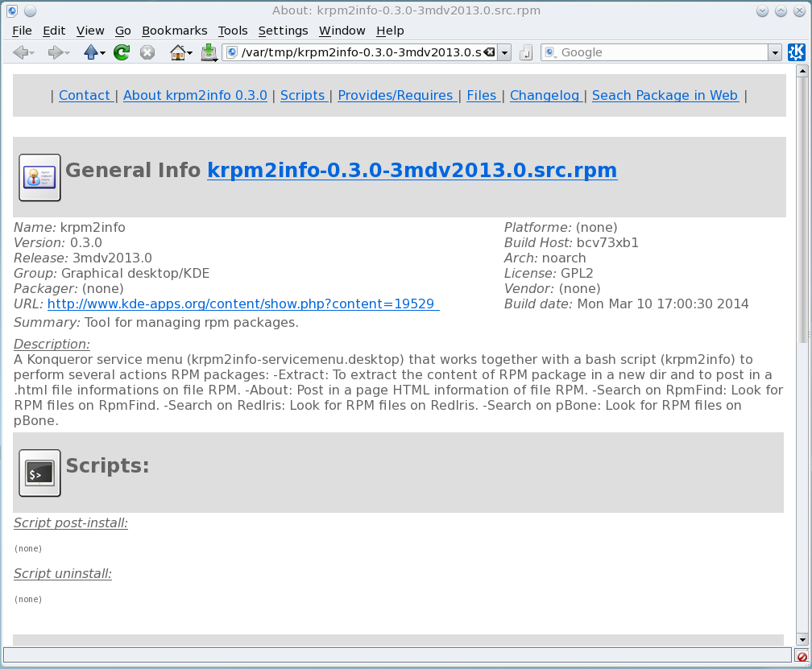The image size is (812, 669).
Task: Click the Forward navigation arrow
Action: click(x=56, y=52)
